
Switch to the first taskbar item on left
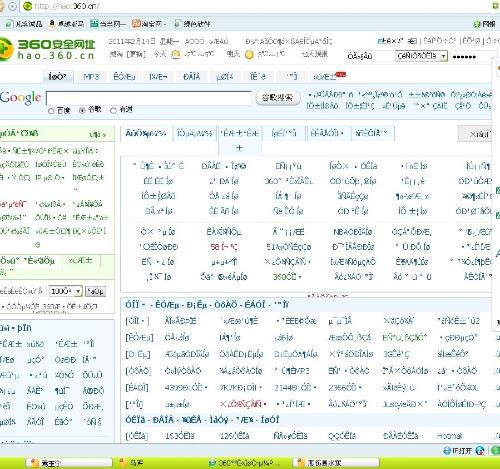[69, 463]
